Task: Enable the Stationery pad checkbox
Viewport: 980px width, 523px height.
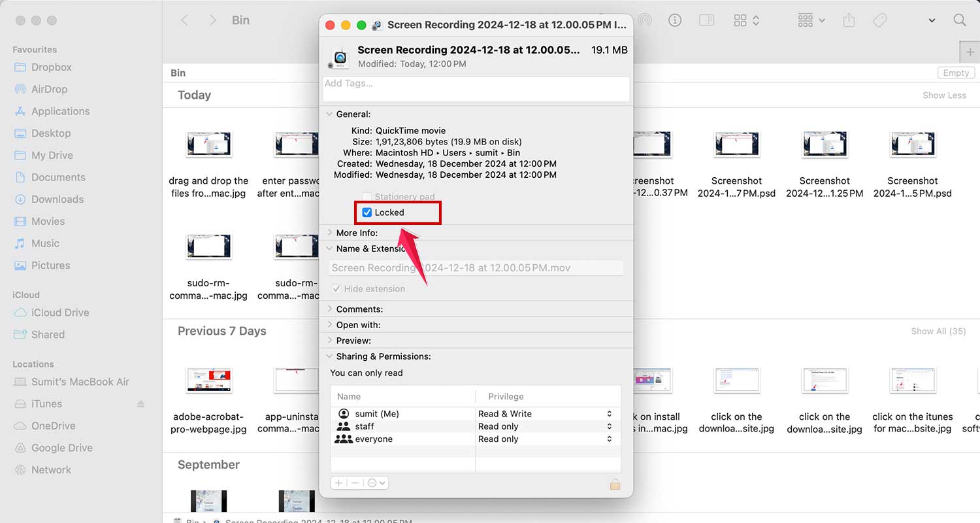Action: point(367,196)
